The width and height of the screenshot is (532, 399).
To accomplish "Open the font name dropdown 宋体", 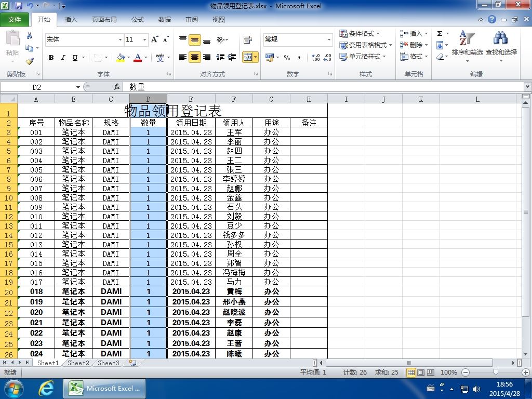I will click(120, 39).
